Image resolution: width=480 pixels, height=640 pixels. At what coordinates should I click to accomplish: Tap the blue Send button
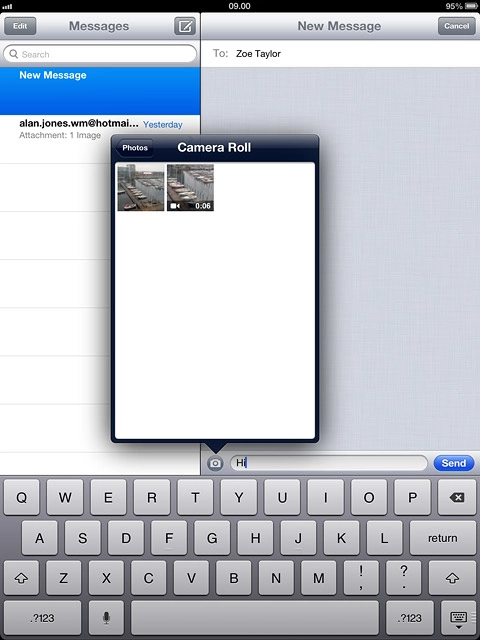click(454, 463)
